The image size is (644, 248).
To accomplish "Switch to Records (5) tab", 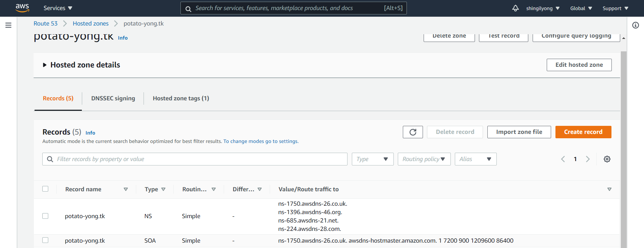I will (x=58, y=98).
